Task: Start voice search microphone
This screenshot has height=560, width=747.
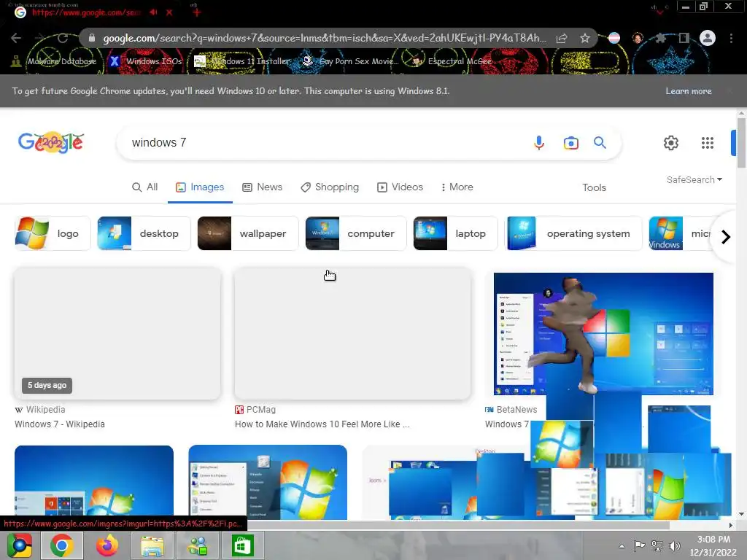Action: (539, 142)
